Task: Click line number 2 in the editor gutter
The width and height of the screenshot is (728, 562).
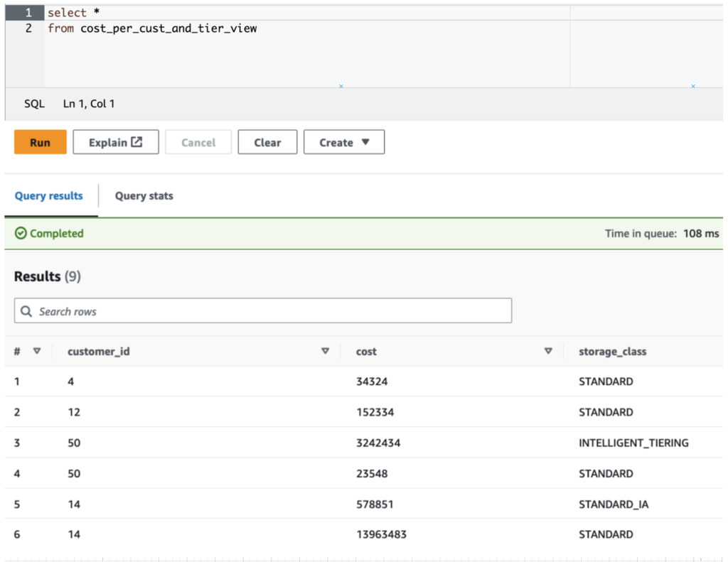Action: tap(28, 28)
